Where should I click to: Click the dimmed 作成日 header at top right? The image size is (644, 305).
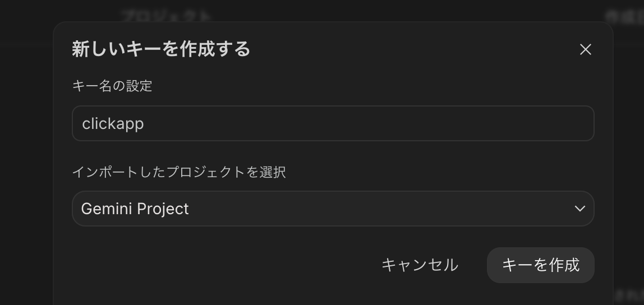624,17
